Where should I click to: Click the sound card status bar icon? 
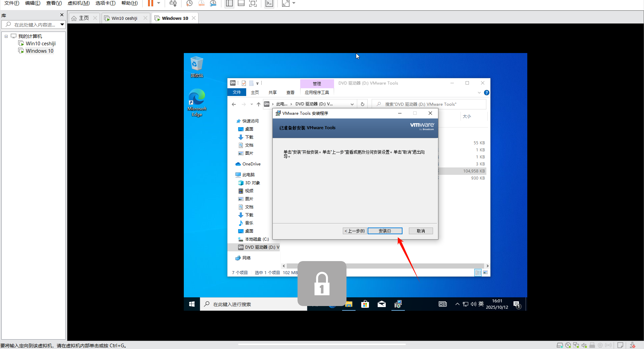pos(584,345)
